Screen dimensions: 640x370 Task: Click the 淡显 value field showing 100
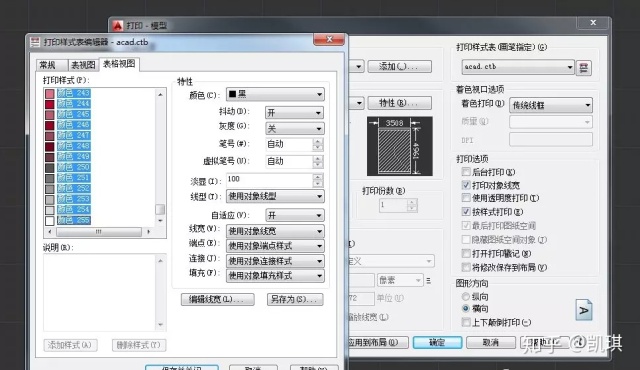coord(269,179)
